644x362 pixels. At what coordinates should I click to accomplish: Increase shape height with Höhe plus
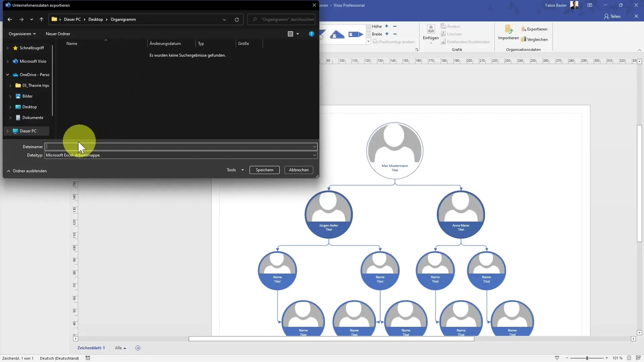[387, 26]
